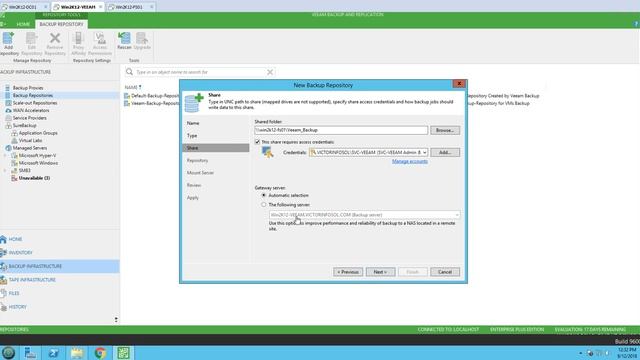Image resolution: width=640 pixels, height=360 pixels.
Task: Open the Windows Start button
Action: click(8, 353)
